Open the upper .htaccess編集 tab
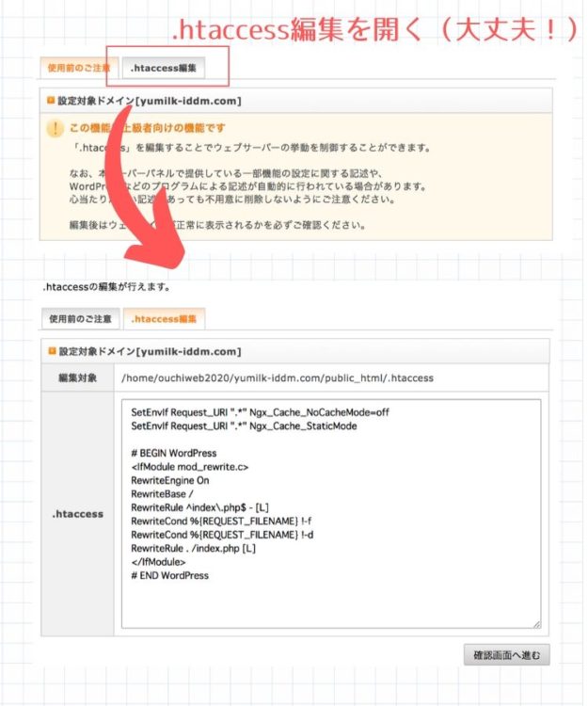588x706 pixels. point(164,68)
